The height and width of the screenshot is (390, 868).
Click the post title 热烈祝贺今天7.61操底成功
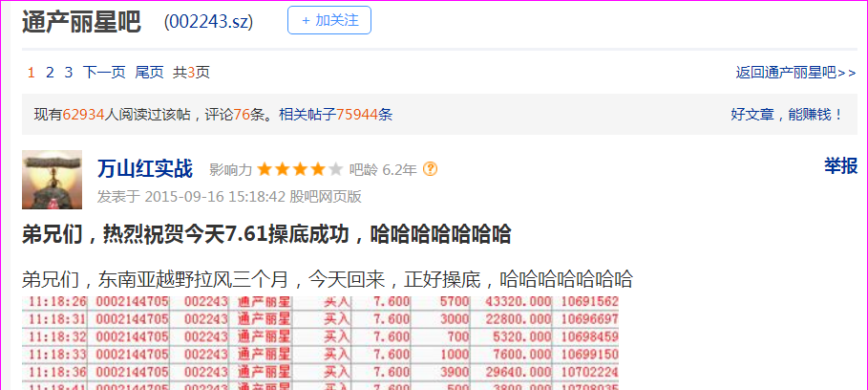point(266,234)
